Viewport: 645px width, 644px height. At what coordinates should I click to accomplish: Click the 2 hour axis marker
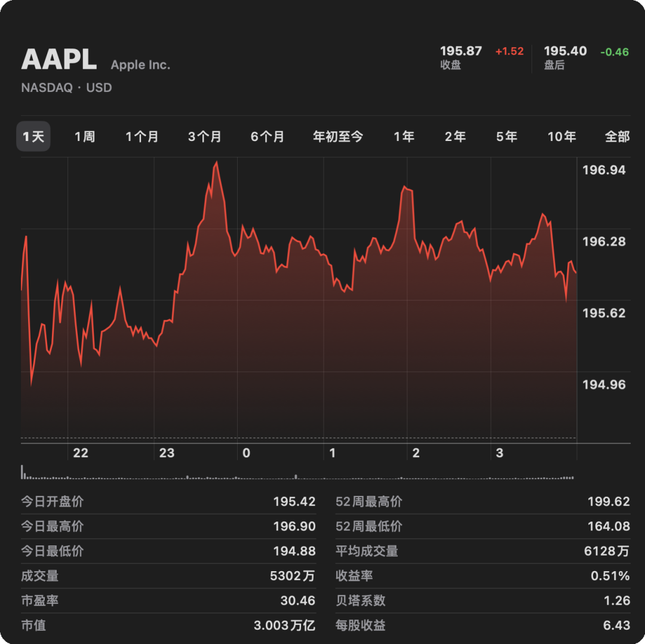click(416, 453)
